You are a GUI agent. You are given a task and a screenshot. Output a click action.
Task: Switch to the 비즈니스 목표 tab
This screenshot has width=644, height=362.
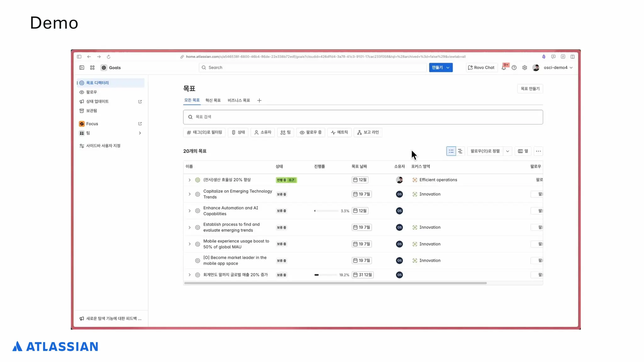tap(239, 100)
